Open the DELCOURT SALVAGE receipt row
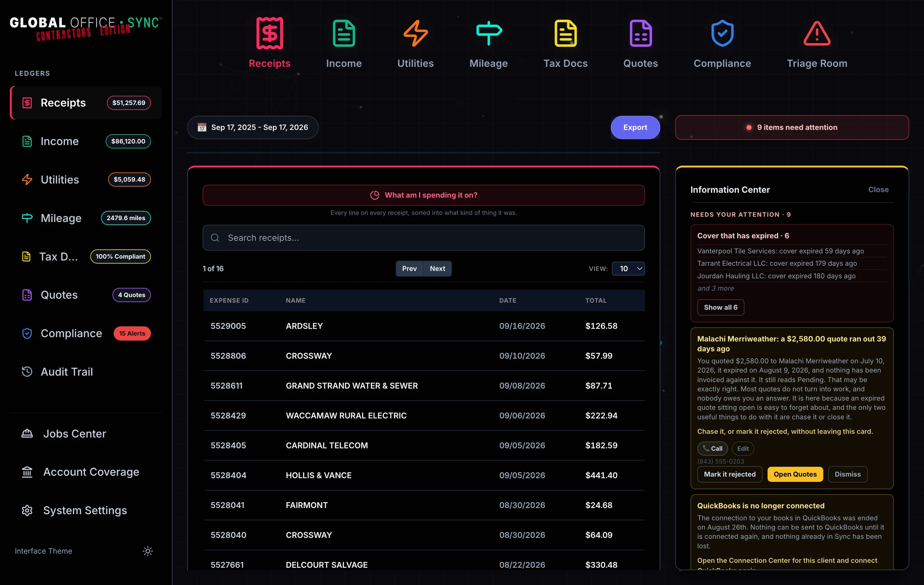924x585 pixels. click(424, 561)
